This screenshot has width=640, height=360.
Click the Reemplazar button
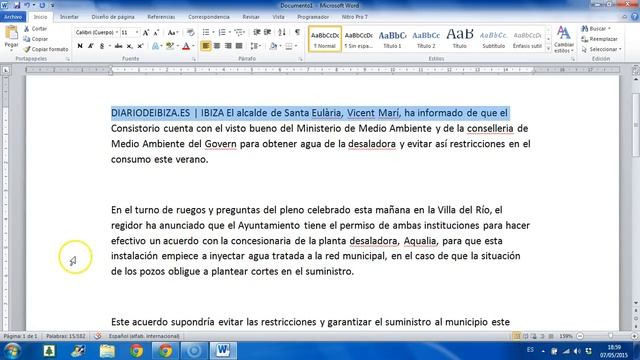click(599, 39)
